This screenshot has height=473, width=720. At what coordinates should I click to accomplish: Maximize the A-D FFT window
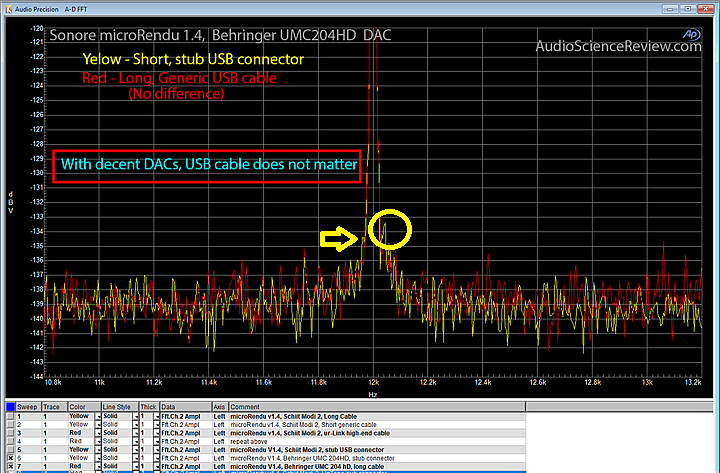(x=688, y=9)
